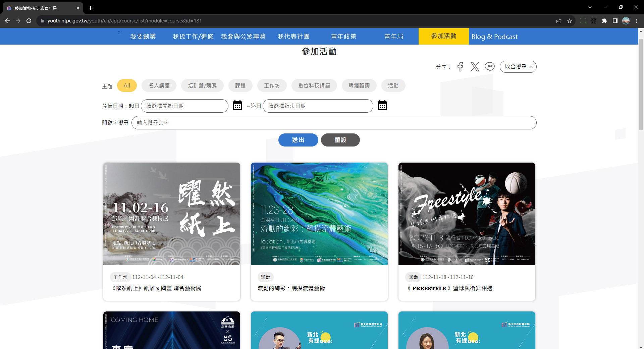Image resolution: width=644 pixels, height=349 pixels.
Task: Collapse search panel with 收合搜尋
Action: pyautogui.click(x=518, y=67)
